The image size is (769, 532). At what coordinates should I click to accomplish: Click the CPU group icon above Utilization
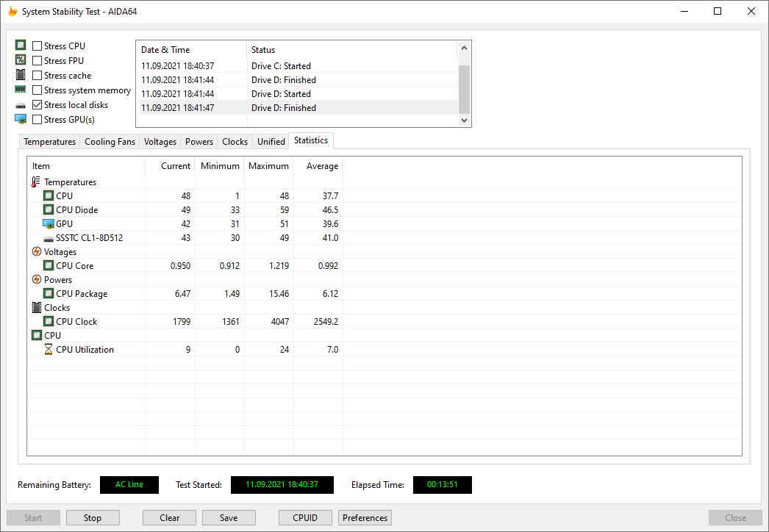(x=36, y=335)
